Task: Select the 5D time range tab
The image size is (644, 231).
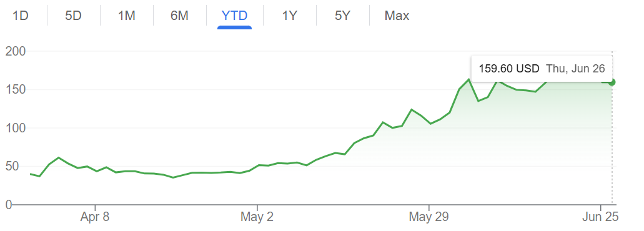Action: 74,16
